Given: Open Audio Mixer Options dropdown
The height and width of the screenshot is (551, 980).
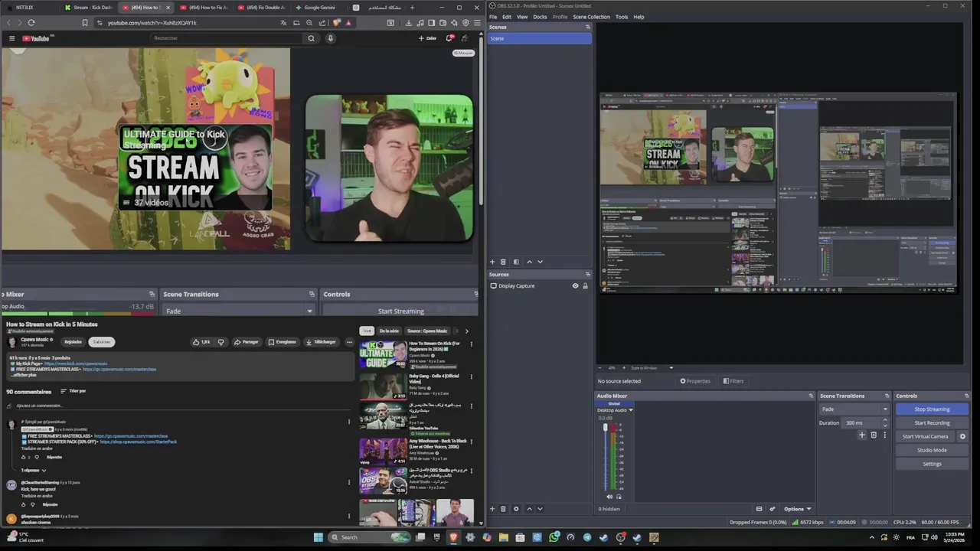Looking at the screenshot, I should pyautogui.click(x=797, y=509).
